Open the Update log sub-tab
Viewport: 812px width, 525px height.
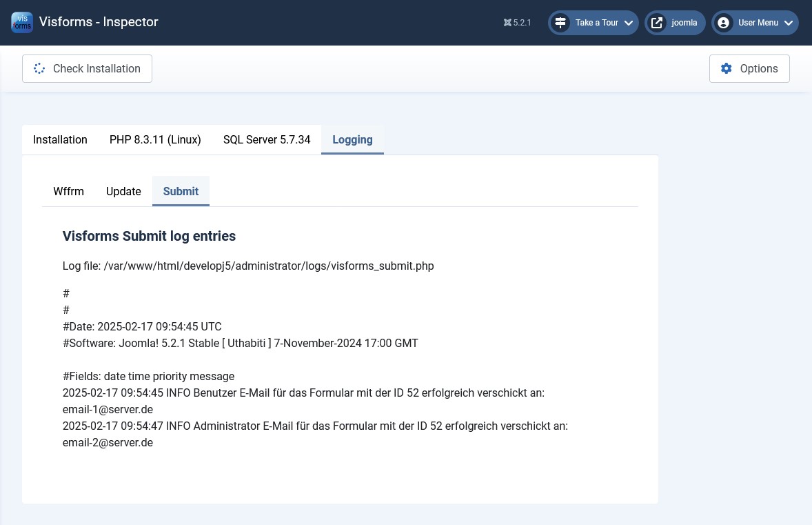[x=123, y=191]
